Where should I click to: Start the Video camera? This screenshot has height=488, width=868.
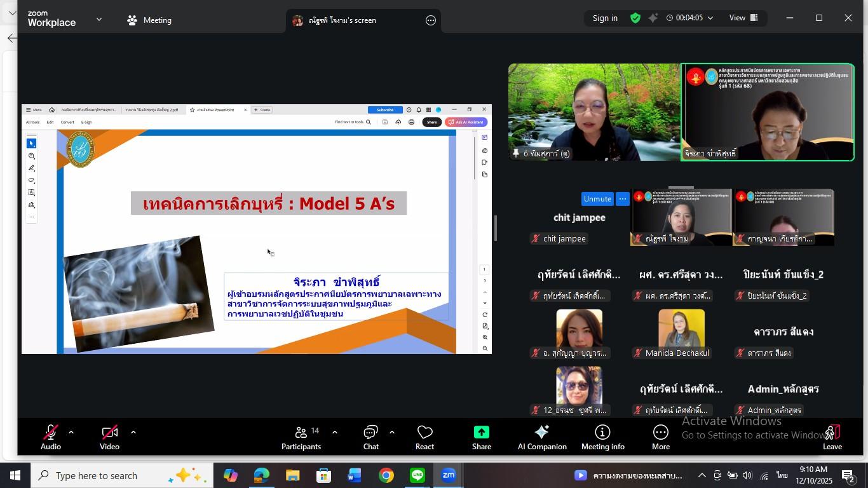click(x=109, y=438)
